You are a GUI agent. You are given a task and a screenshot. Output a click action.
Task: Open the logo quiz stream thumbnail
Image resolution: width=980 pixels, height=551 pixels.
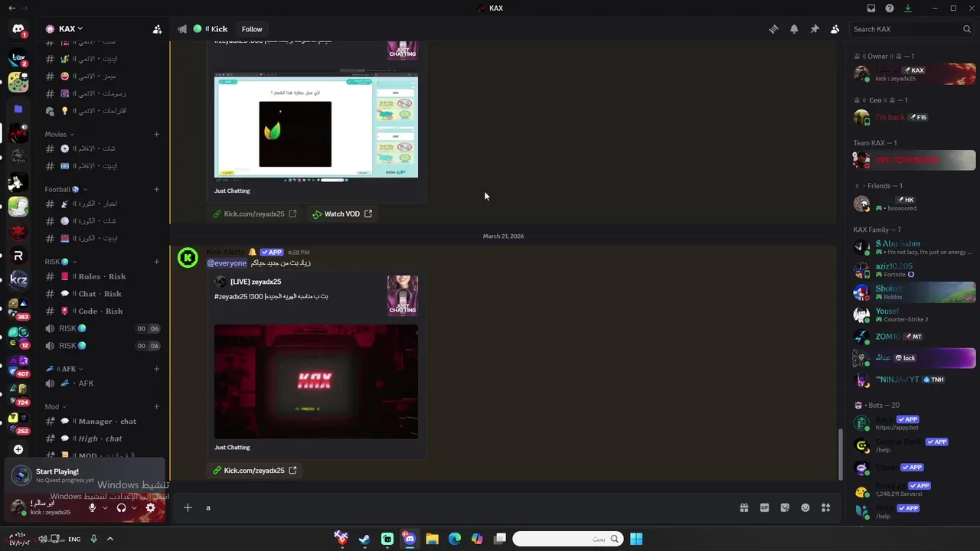click(x=316, y=126)
